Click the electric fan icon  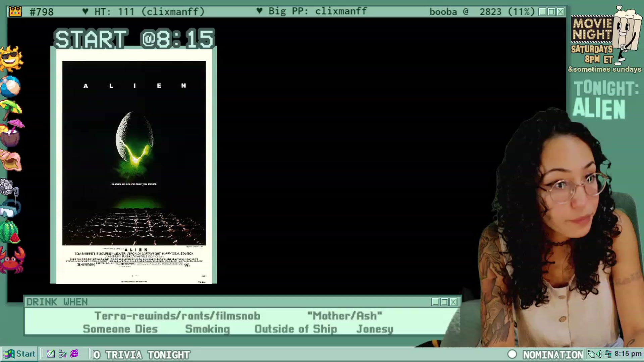pyautogui.click(x=9, y=187)
